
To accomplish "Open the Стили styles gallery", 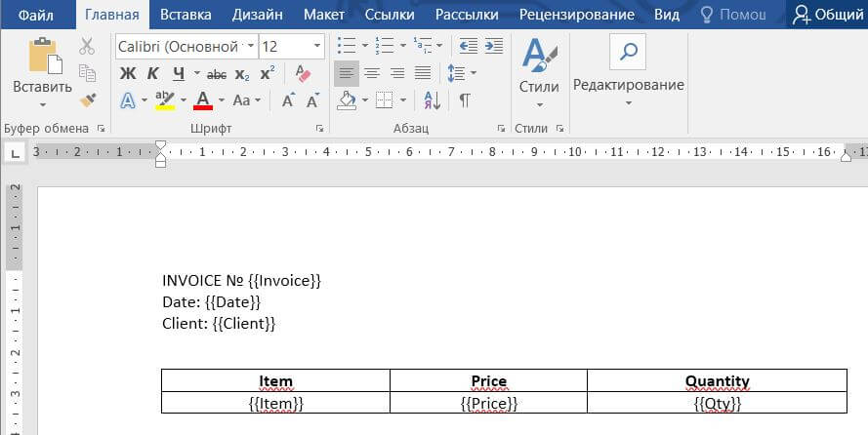I will click(x=540, y=73).
